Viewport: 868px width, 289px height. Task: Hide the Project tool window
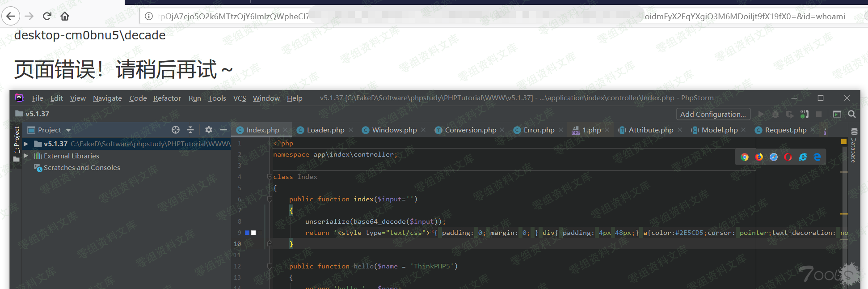coord(223,130)
